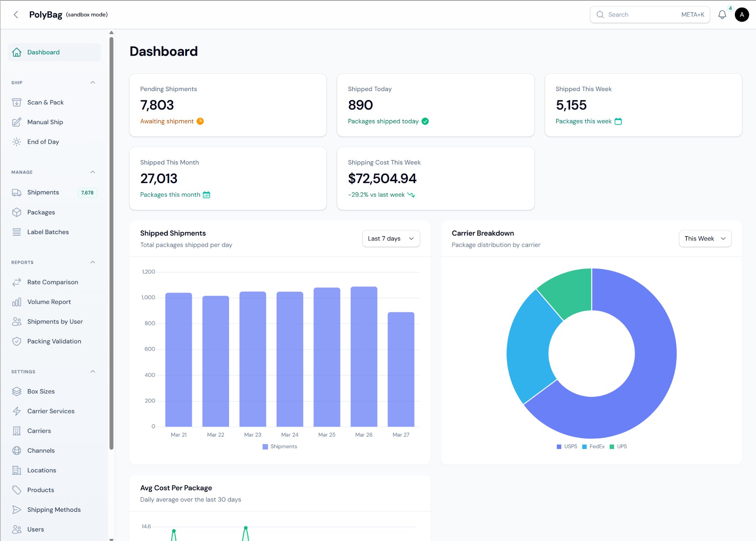Click the Packages this week link
The height and width of the screenshot is (541, 756).
(x=583, y=121)
